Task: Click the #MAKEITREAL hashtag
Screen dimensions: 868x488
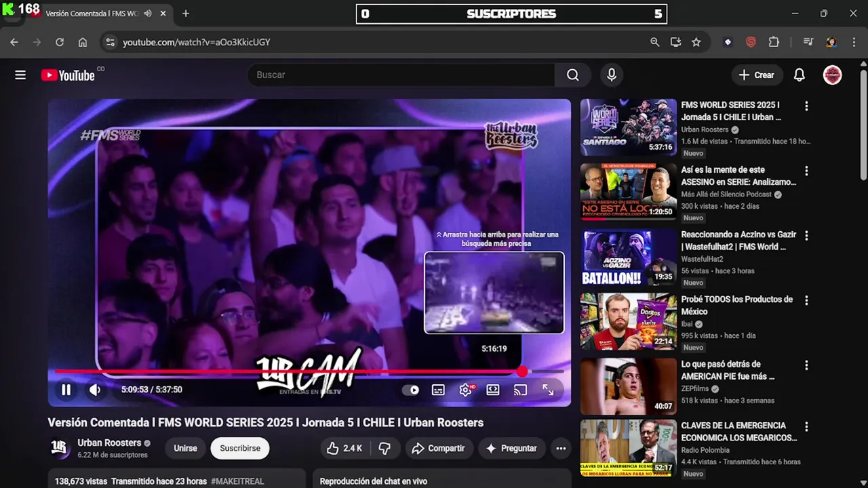Action: (237, 481)
